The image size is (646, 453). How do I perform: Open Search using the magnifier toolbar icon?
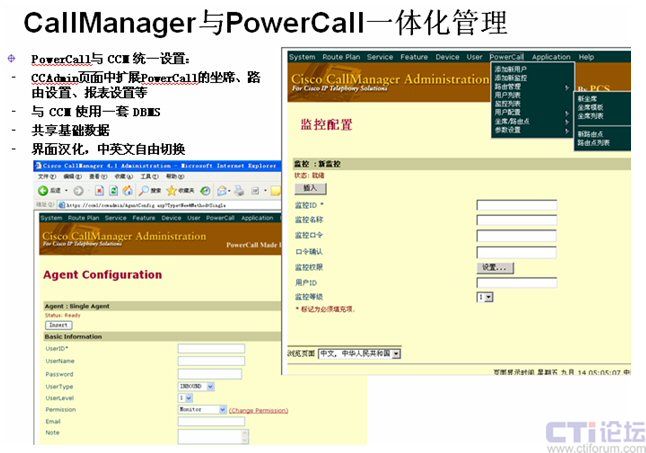tap(145, 190)
